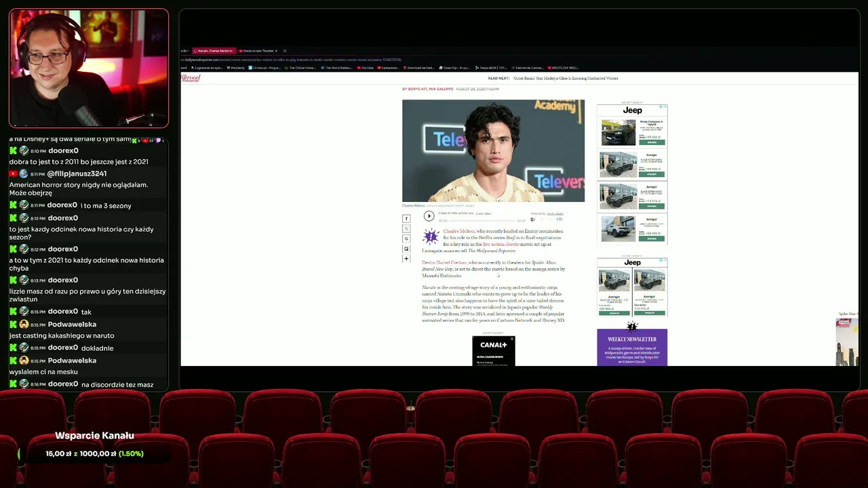This screenshot has width=868, height=488.
Task: Switch to the Orson screen Thunder tab
Action: 258,51
